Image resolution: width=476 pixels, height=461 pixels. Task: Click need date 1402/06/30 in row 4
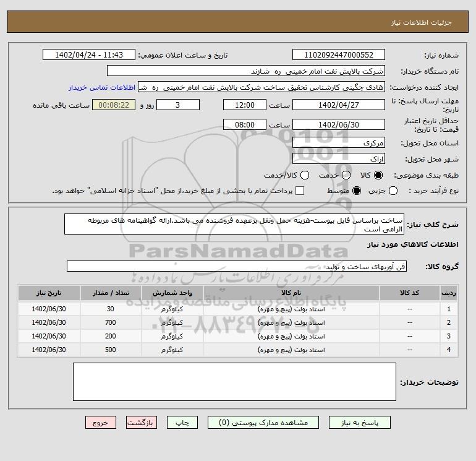(x=49, y=350)
